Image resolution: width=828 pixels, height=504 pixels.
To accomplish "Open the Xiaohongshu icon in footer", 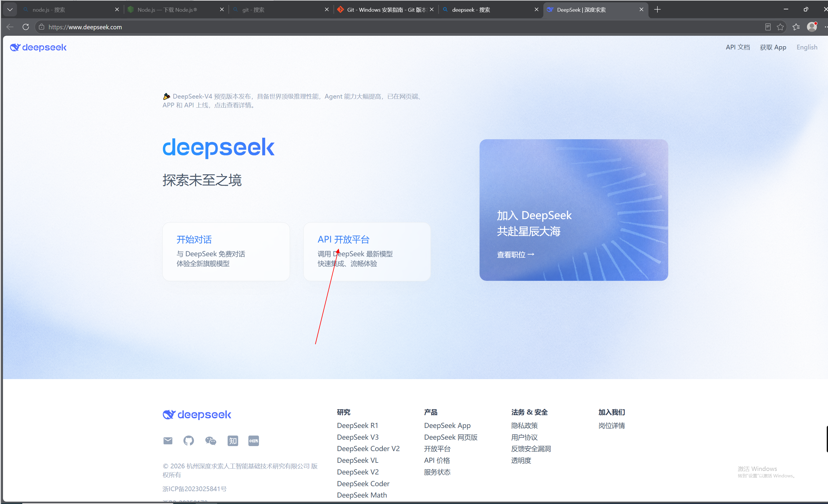I will coord(254,441).
